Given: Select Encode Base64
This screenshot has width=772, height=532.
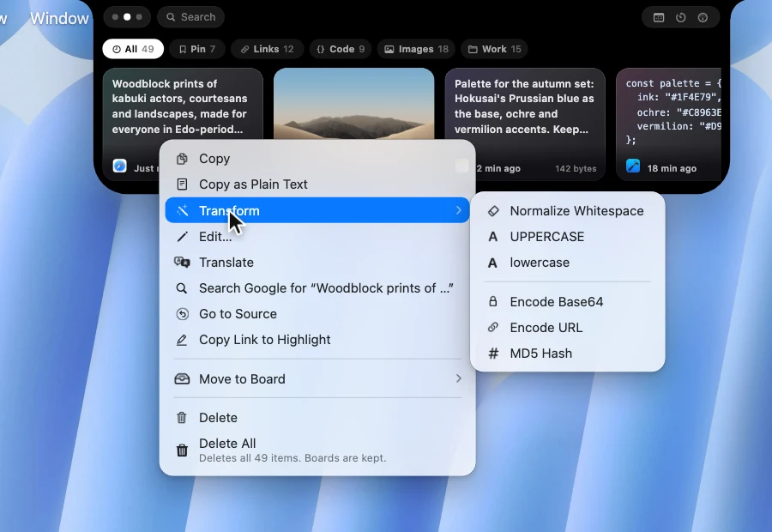Looking at the screenshot, I should coord(567,301).
